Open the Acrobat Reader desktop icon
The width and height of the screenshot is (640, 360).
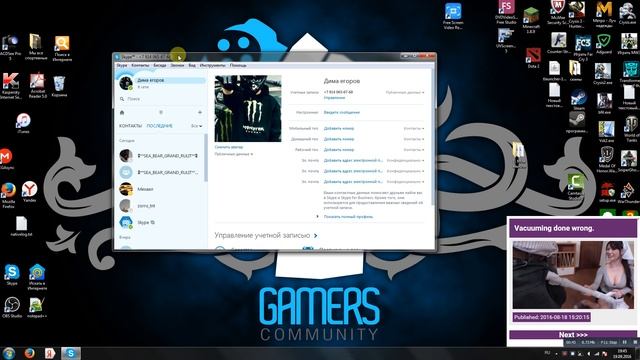tap(37, 86)
